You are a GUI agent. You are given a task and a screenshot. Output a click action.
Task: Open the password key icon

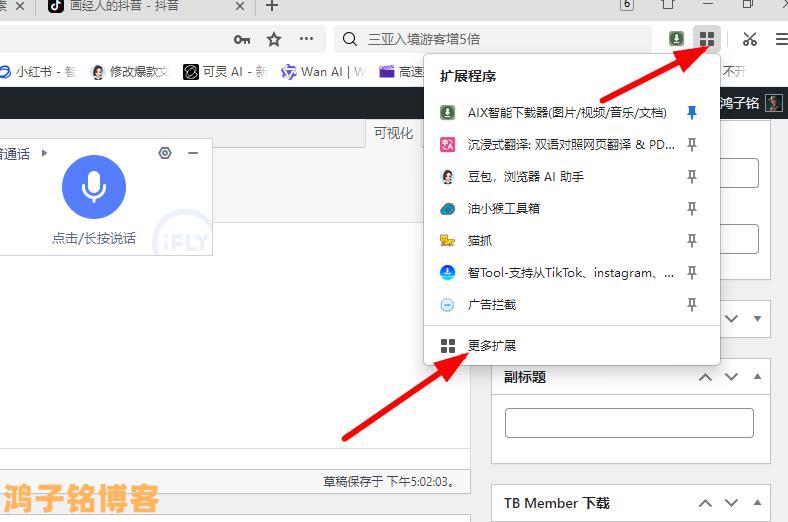[x=242, y=39]
